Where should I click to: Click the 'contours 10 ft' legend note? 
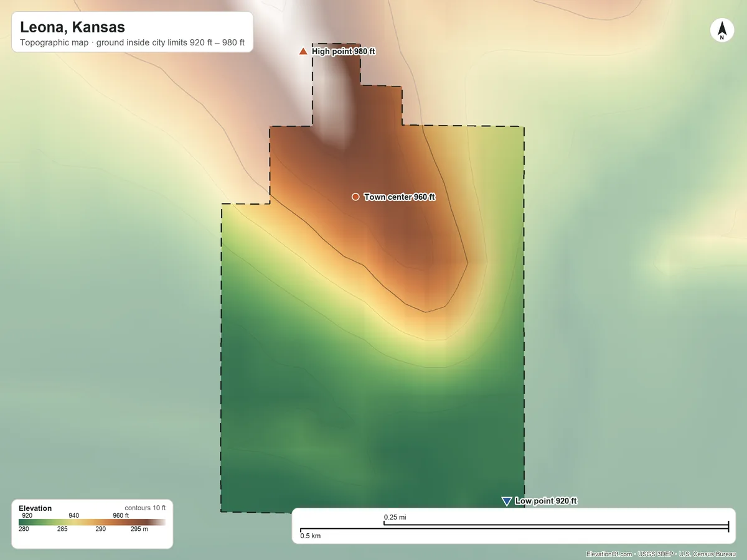pos(145,508)
